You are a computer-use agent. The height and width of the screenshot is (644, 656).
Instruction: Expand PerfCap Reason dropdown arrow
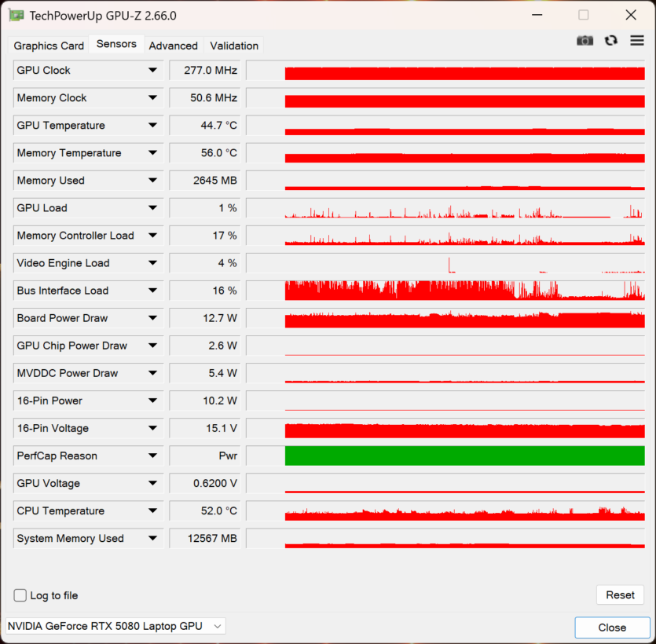152,456
